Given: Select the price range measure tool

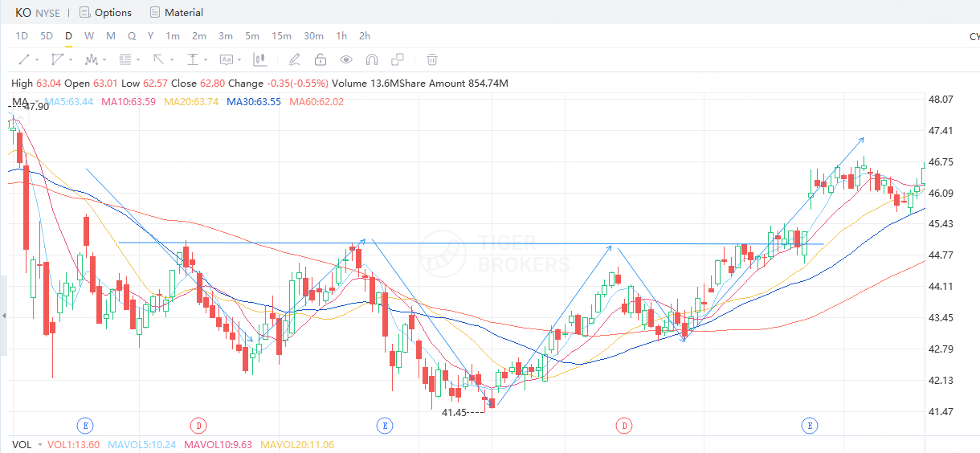Looking at the screenshot, I should pyautogui.click(x=192, y=59).
